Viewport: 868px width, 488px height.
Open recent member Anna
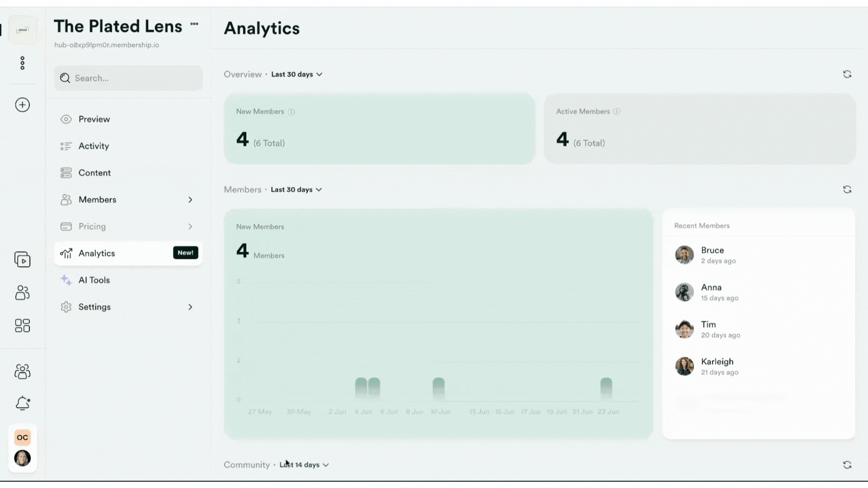point(758,292)
